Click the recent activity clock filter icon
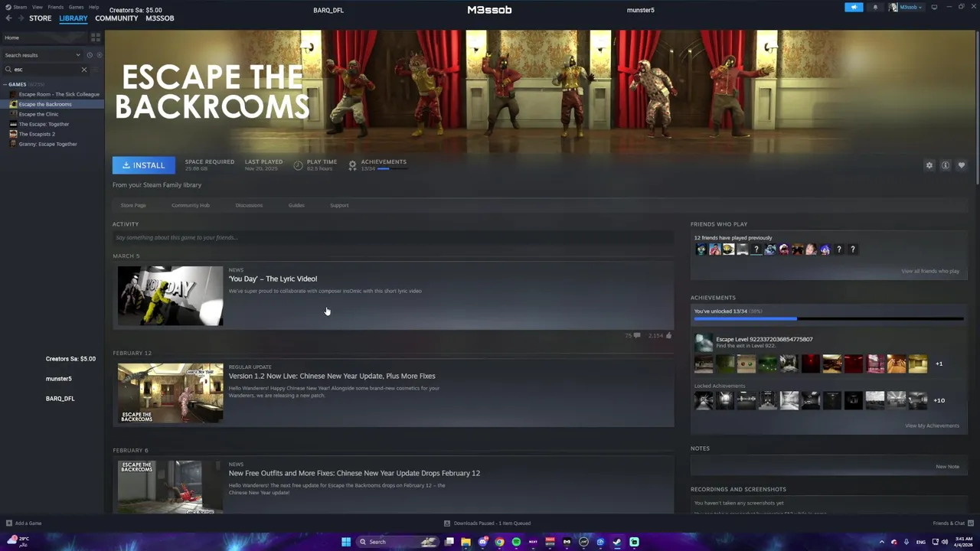The image size is (980, 551). click(x=90, y=55)
